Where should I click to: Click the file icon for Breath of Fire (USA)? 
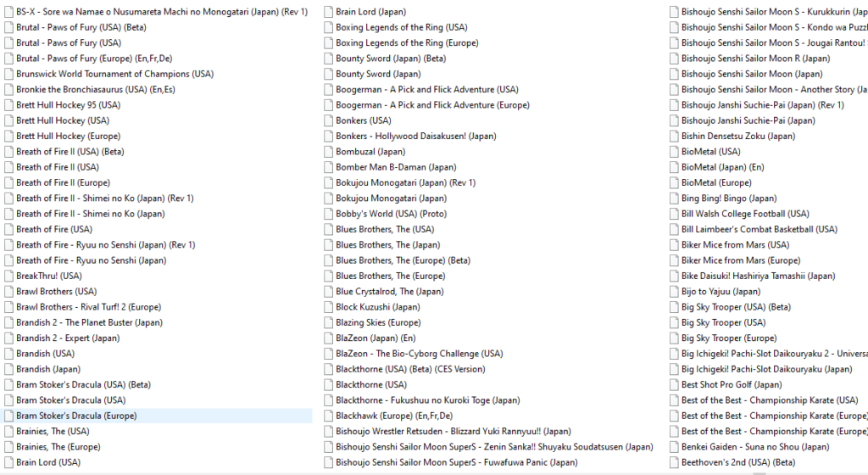click(x=8, y=229)
